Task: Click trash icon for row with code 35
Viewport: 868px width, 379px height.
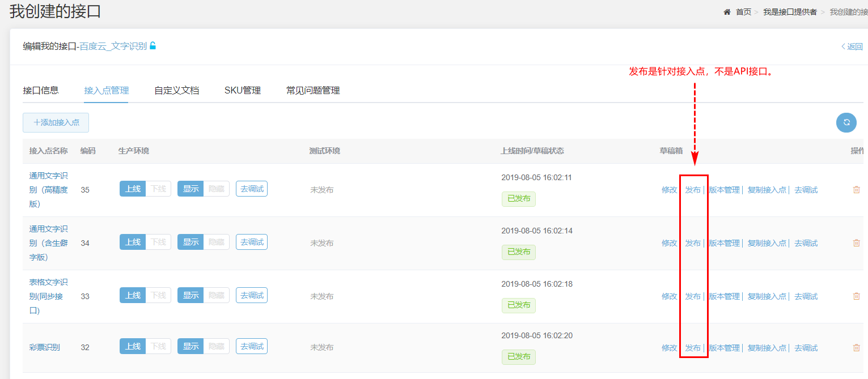Action: (x=856, y=190)
